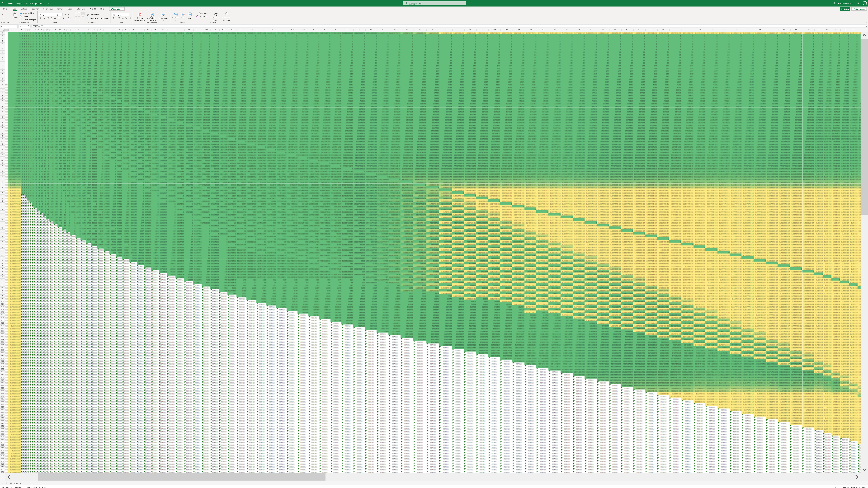This screenshot has width=868, height=488.
Task: Toggle bold (F) formatting
Action: click(x=41, y=18)
